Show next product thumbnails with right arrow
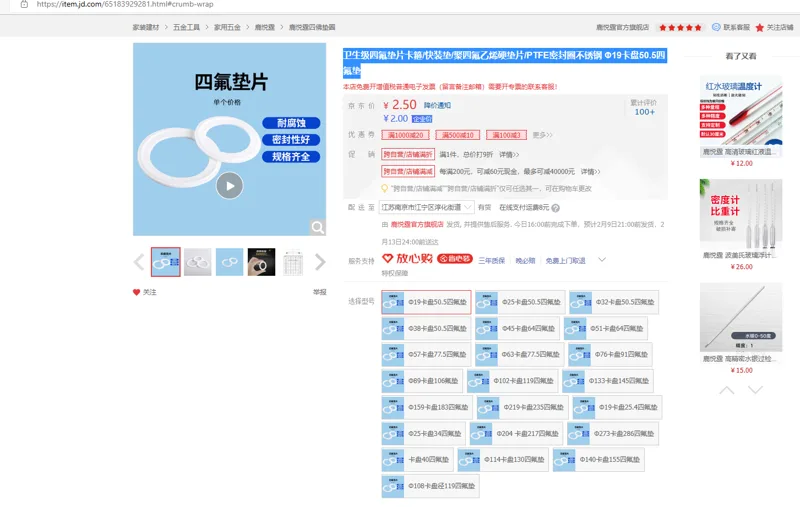800x507 pixels. coord(320,262)
